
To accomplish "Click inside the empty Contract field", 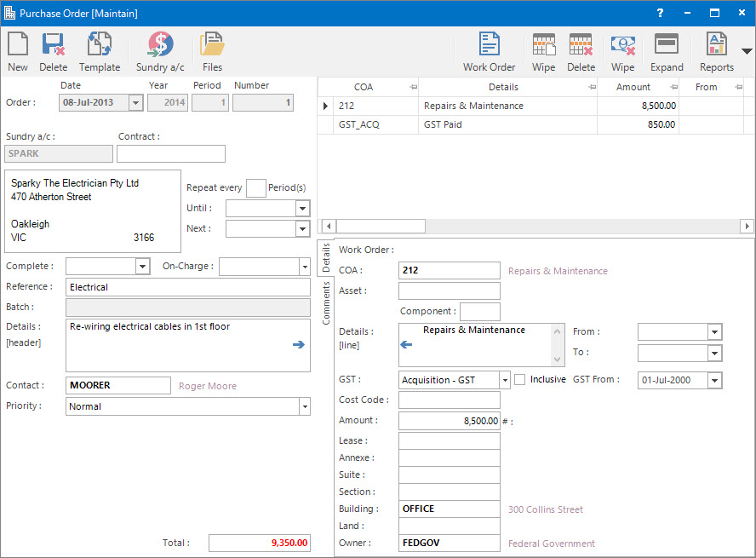I will coord(170,153).
